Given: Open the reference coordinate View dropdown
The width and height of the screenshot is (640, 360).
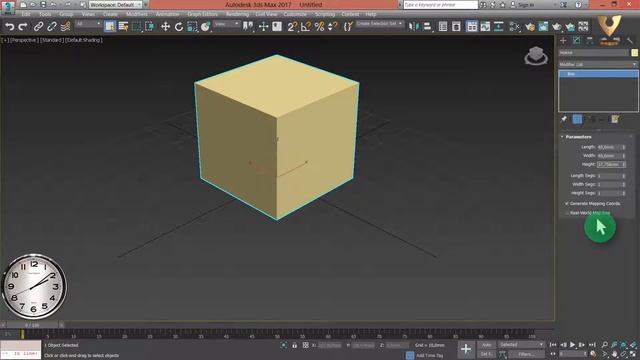Looking at the screenshot, I should [226, 24].
